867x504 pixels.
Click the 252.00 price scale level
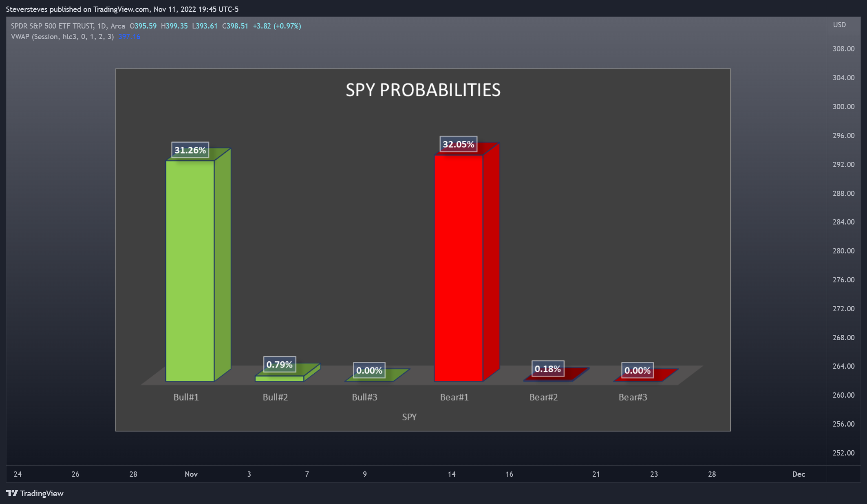click(x=843, y=453)
